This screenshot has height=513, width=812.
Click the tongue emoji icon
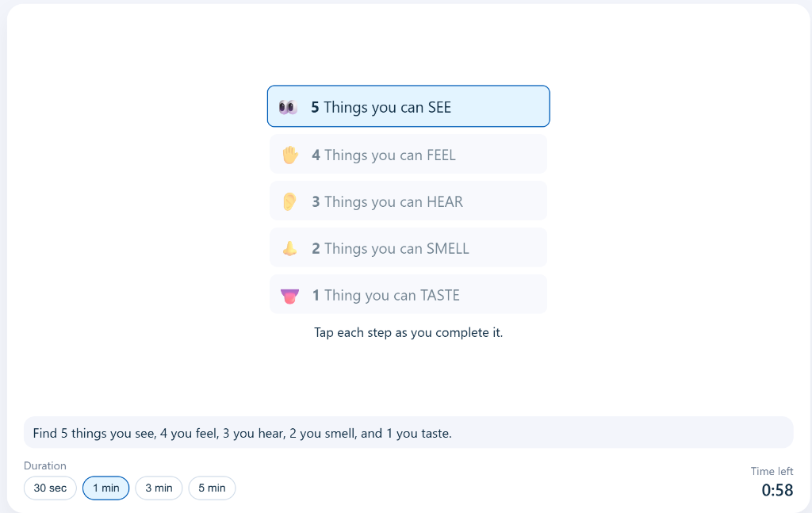click(289, 296)
